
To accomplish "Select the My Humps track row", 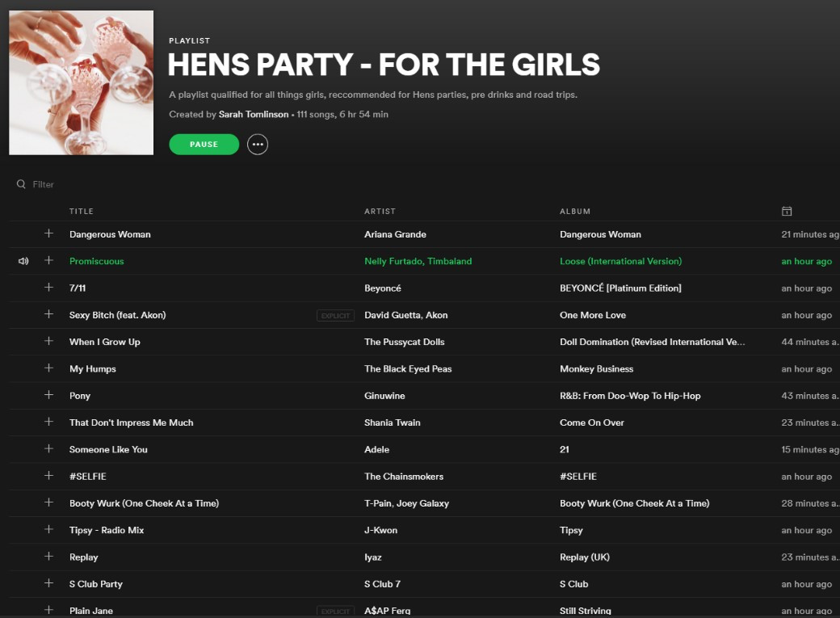I will [x=424, y=368].
